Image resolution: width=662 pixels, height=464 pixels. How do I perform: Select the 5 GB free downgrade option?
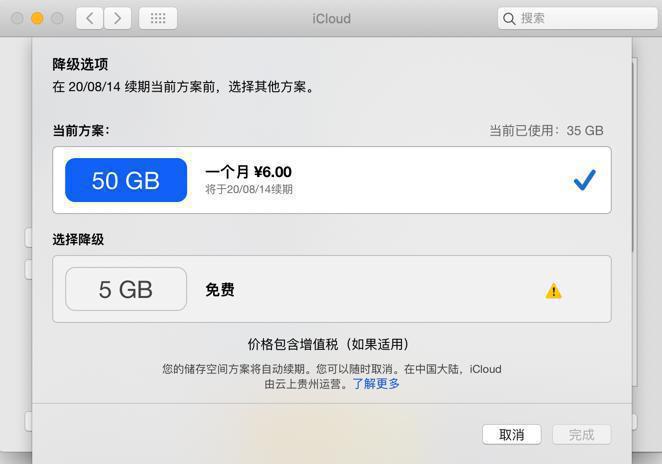332,289
